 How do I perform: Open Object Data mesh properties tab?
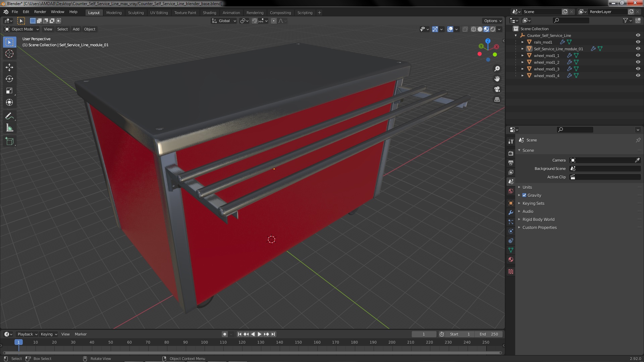click(511, 250)
